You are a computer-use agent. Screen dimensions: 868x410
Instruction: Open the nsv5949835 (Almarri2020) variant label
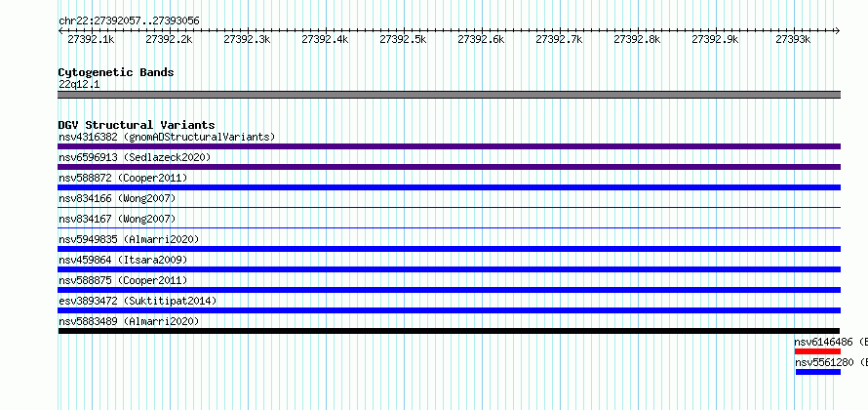tap(129, 239)
